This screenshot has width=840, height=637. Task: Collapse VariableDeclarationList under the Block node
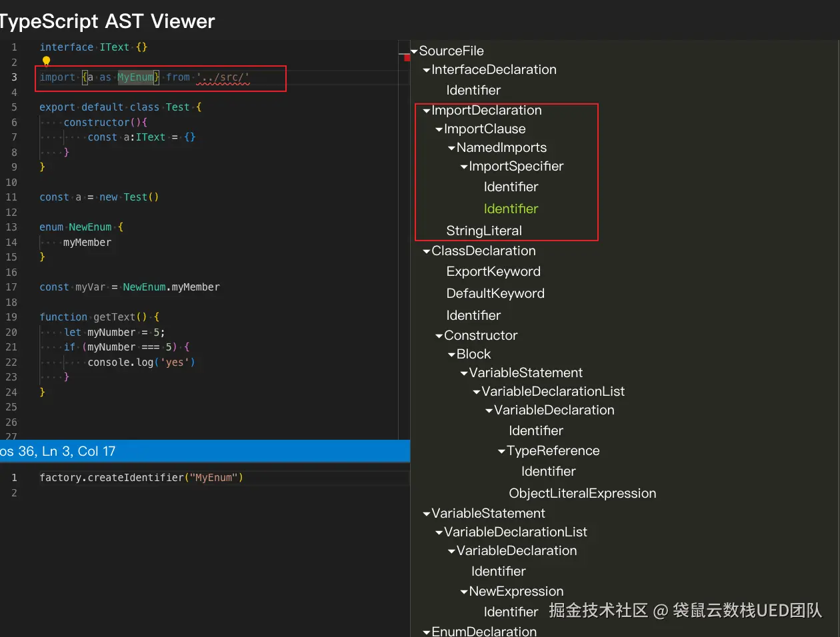point(477,392)
